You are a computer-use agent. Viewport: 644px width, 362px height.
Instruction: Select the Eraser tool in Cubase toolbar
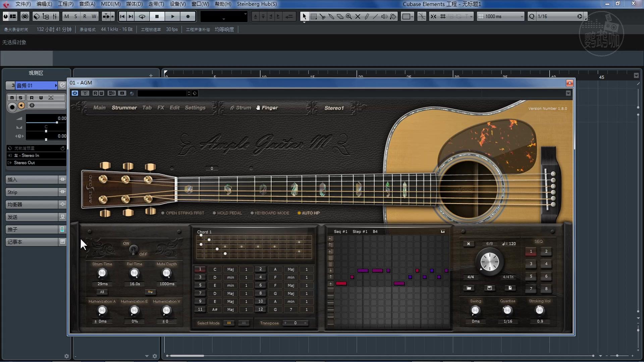340,16
